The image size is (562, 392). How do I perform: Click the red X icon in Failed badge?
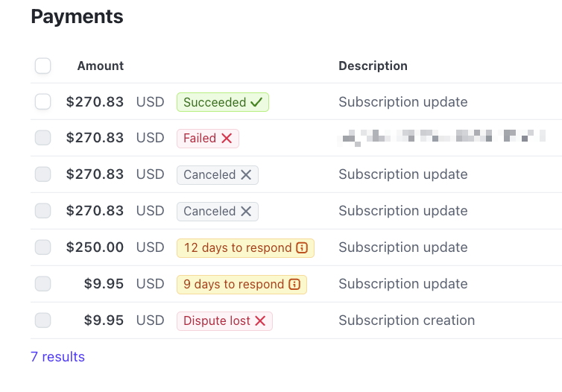point(227,139)
